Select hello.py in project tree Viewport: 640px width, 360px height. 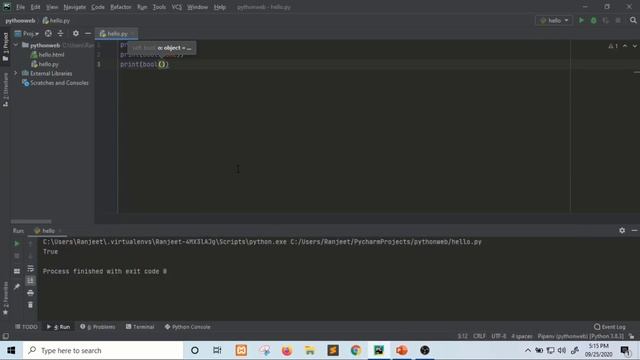45,64
